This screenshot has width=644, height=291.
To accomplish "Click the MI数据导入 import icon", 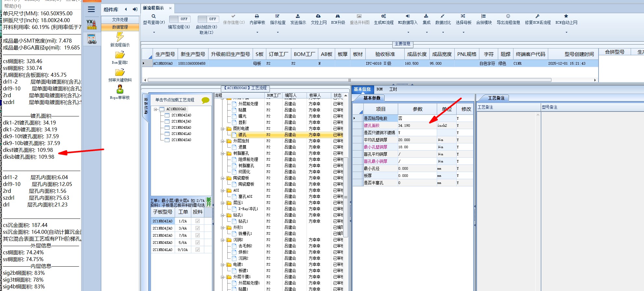I will click(x=408, y=16).
